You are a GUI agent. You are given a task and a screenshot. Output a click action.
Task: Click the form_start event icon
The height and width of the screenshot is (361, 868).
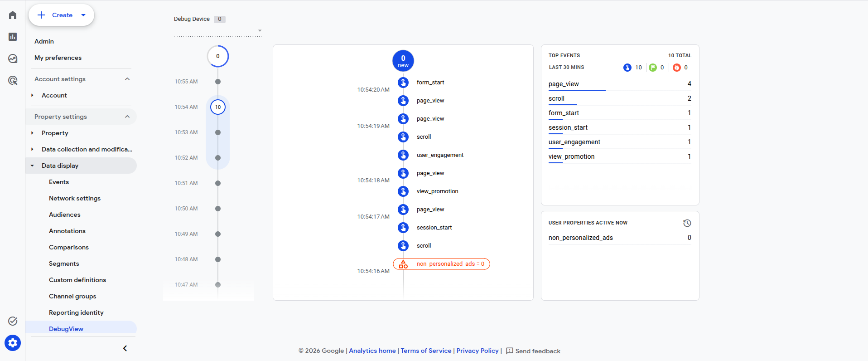(x=403, y=83)
